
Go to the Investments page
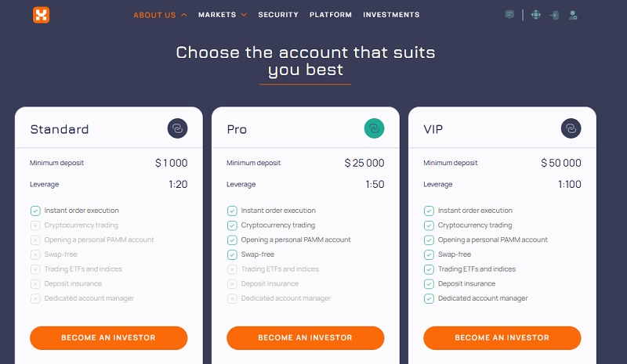[x=391, y=15]
